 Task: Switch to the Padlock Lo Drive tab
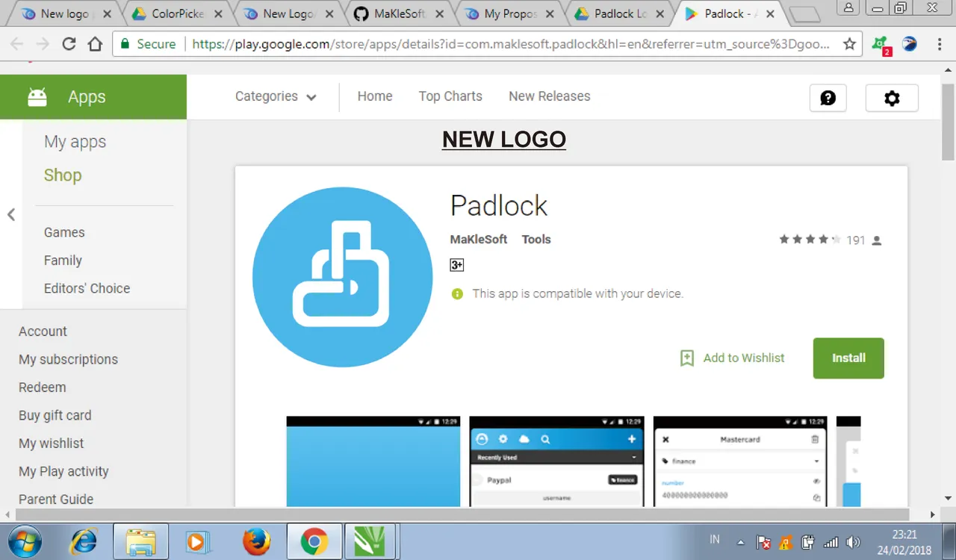[x=620, y=13]
